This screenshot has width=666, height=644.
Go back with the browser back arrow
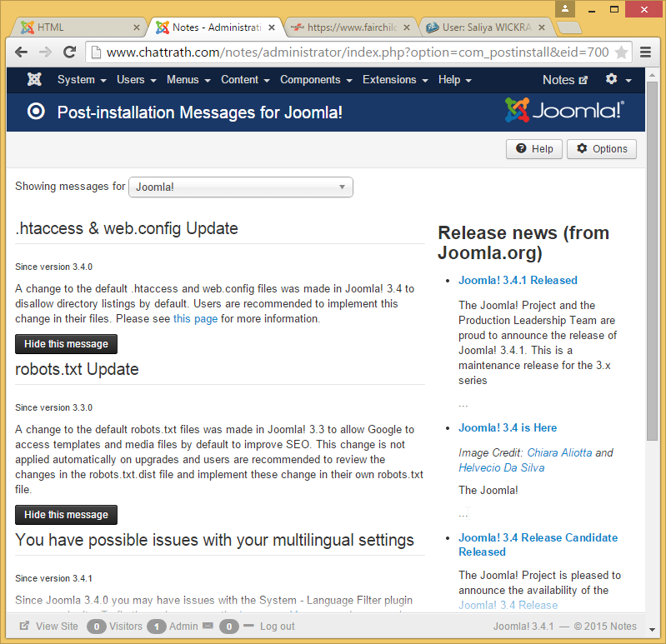pyautogui.click(x=23, y=52)
